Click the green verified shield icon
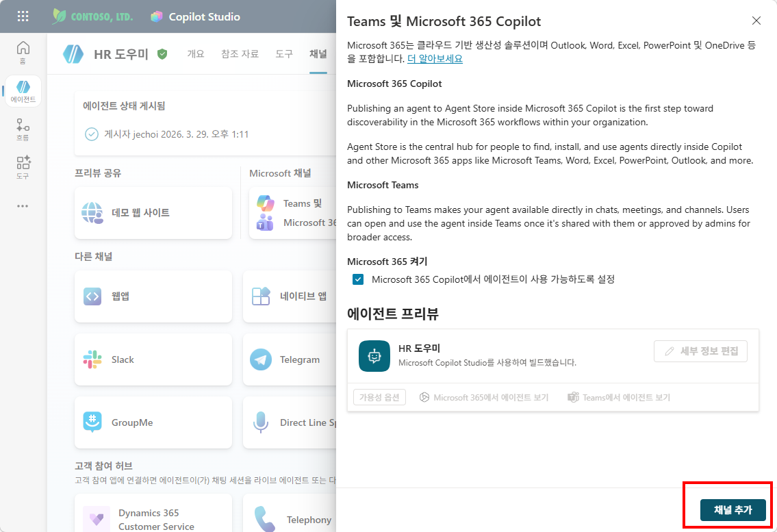Viewport: 777px width, 532px height. click(162, 54)
